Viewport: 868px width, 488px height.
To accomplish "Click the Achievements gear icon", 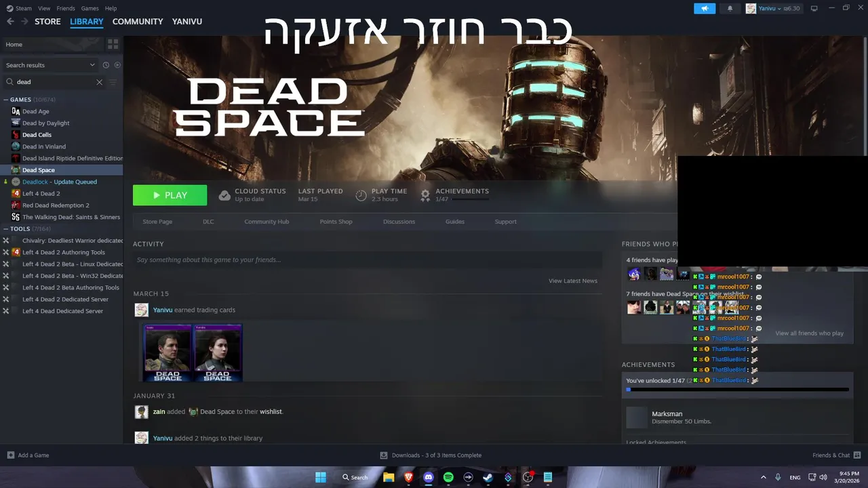I will point(425,195).
